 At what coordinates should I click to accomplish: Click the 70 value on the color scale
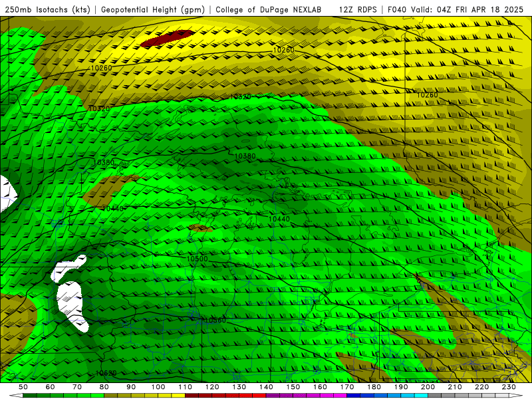point(77,387)
